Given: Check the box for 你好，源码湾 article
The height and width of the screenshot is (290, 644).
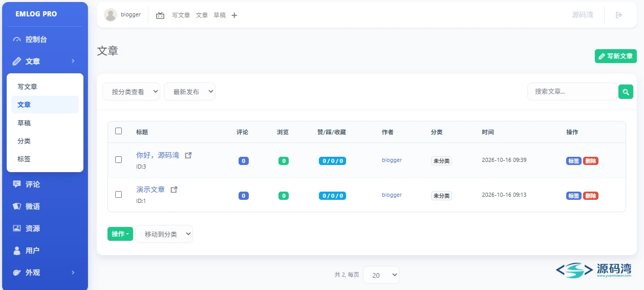Looking at the screenshot, I should tap(119, 160).
